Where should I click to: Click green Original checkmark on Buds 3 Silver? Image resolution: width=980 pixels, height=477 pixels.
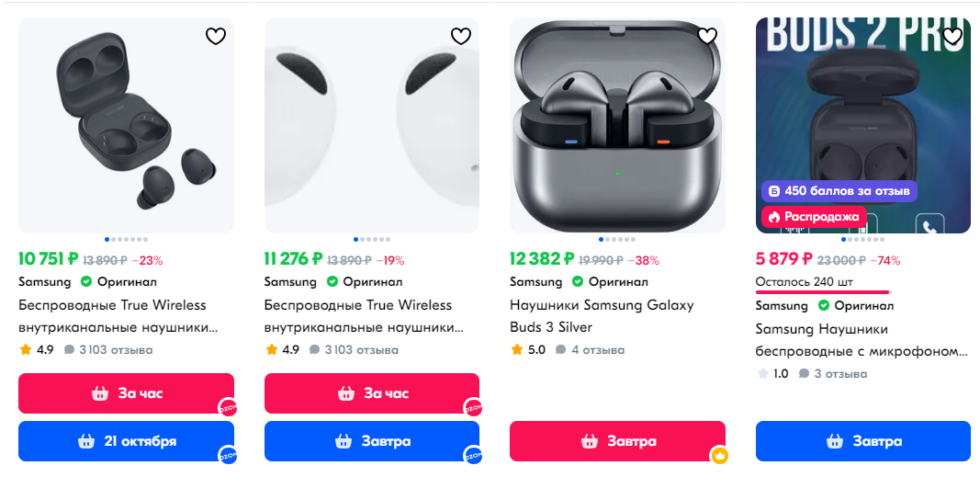coord(578,282)
